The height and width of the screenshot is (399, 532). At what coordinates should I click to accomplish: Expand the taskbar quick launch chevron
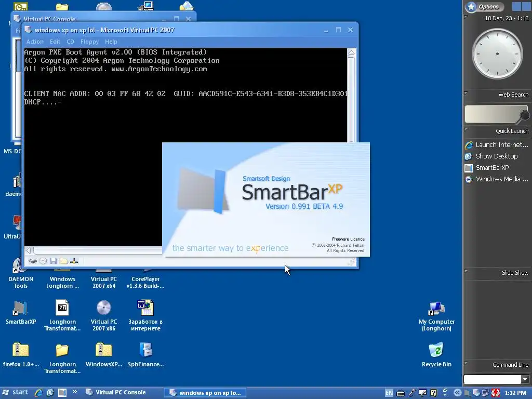(x=75, y=392)
